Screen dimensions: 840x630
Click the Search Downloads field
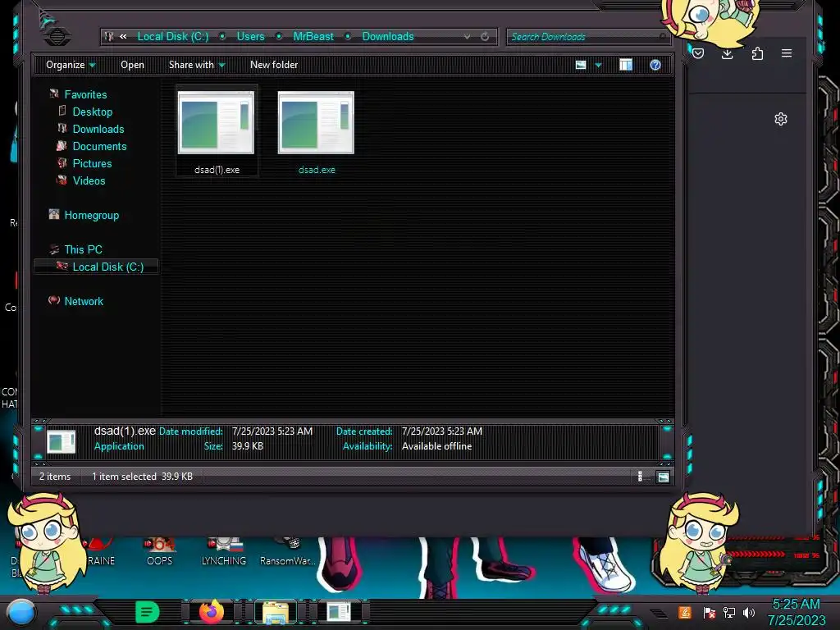point(587,36)
